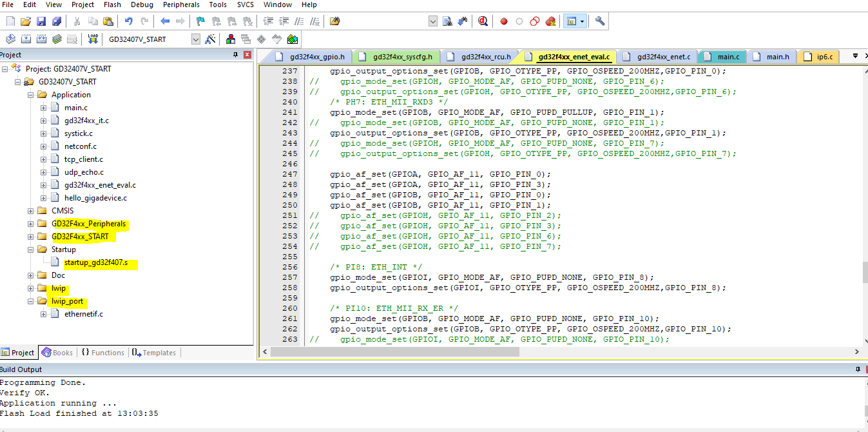
Task: Open the SVCS menu
Action: [246, 5]
